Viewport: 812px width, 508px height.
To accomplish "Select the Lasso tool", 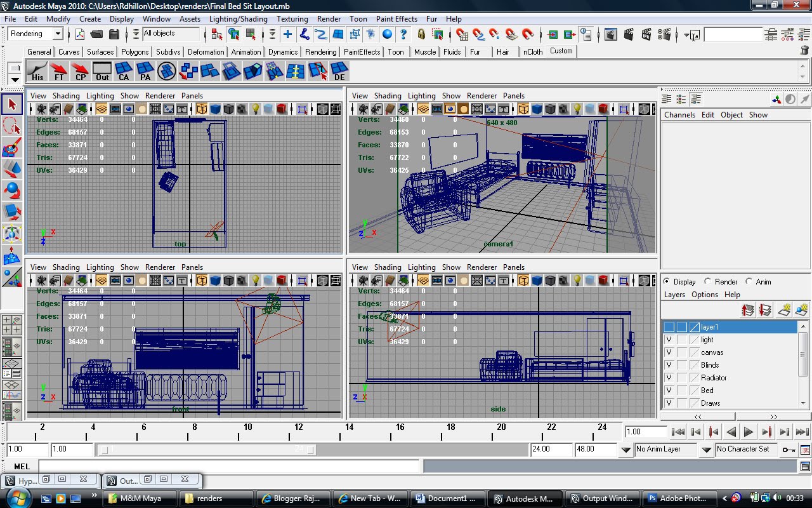I will click(x=12, y=126).
